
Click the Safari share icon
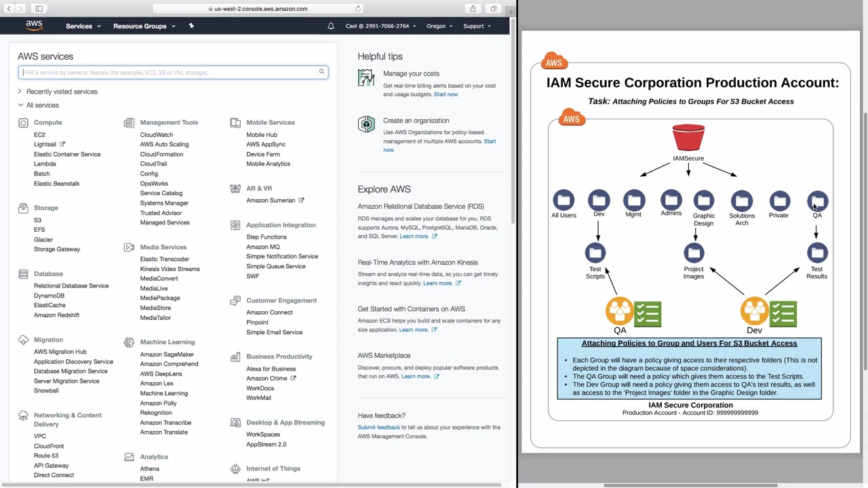(x=473, y=9)
